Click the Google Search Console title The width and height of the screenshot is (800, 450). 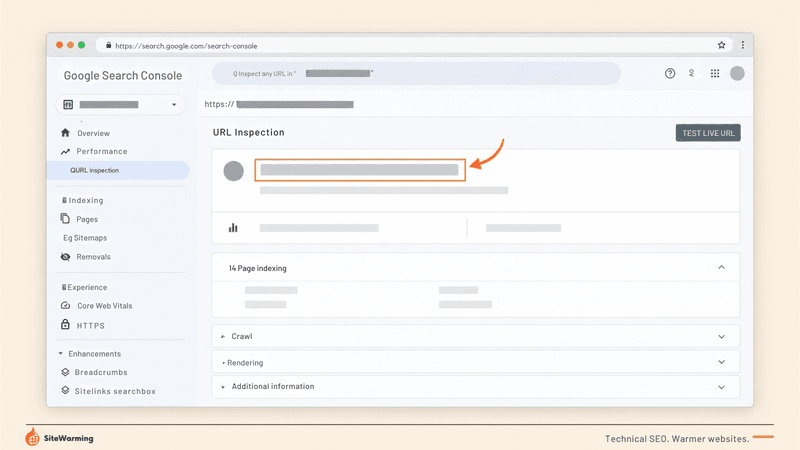coord(122,76)
